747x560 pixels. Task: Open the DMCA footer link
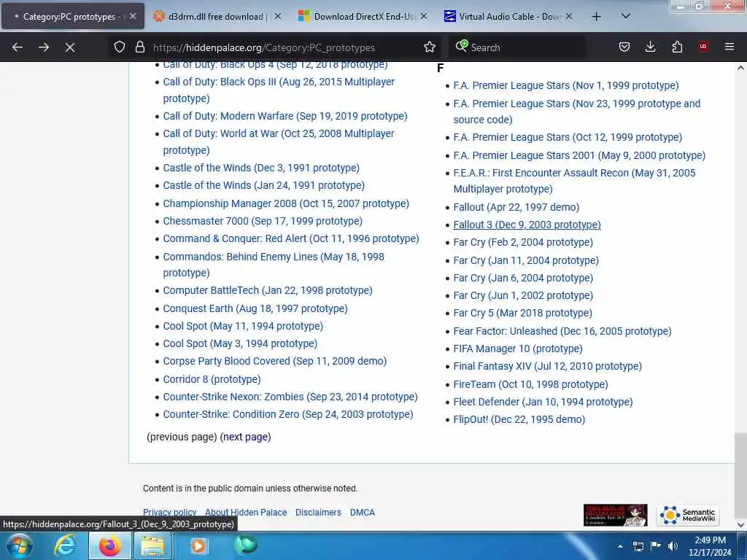[362, 513]
